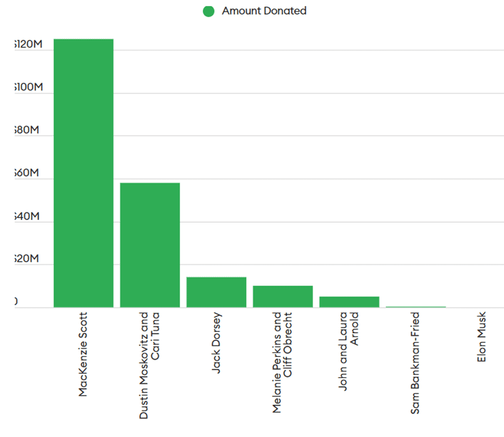This screenshot has width=504, height=437.
Task: Click the green Amount Donated legend dot
Action: (209, 11)
